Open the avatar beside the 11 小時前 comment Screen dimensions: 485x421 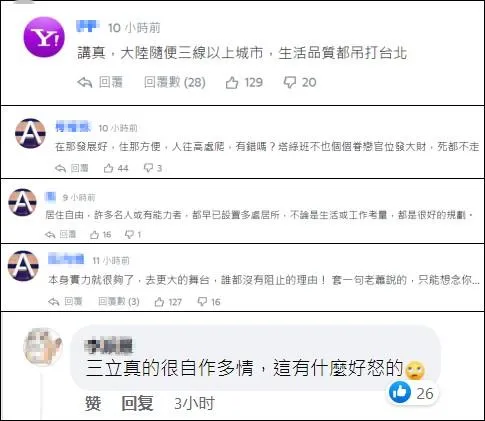click(23, 266)
